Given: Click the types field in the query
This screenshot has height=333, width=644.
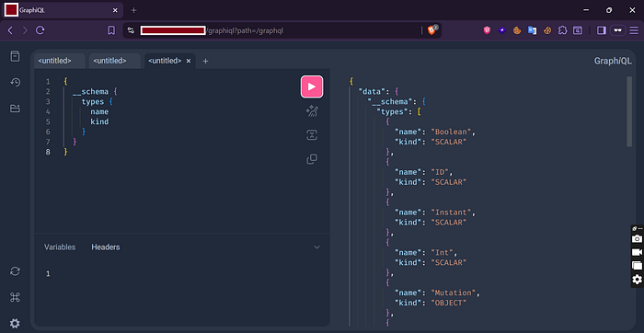Looking at the screenshot, I should point(93,101).
